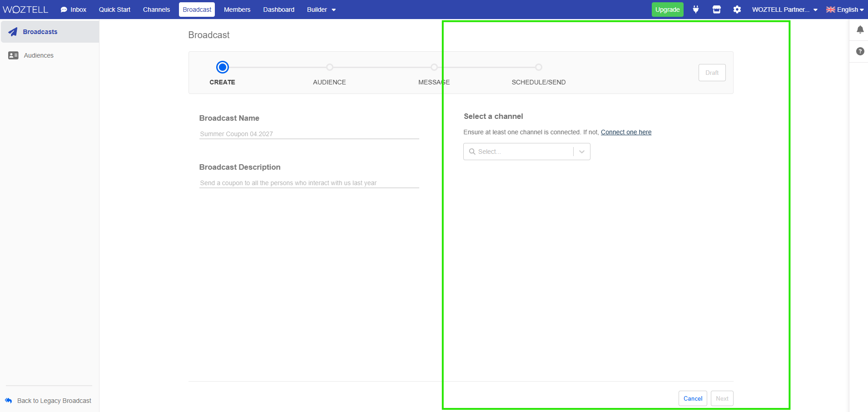The image size is (868, 412).
Task: Open the Inbox menu item
Action: pyautogui.click(x=74, y=10)
